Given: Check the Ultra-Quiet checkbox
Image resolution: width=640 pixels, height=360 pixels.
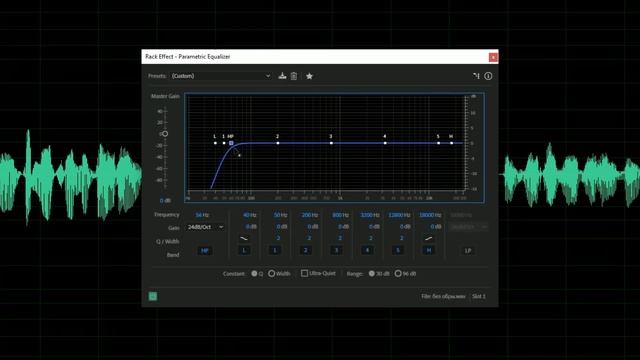Looking at the screenshot, I should pyautogui.click(x=304, y=273).
